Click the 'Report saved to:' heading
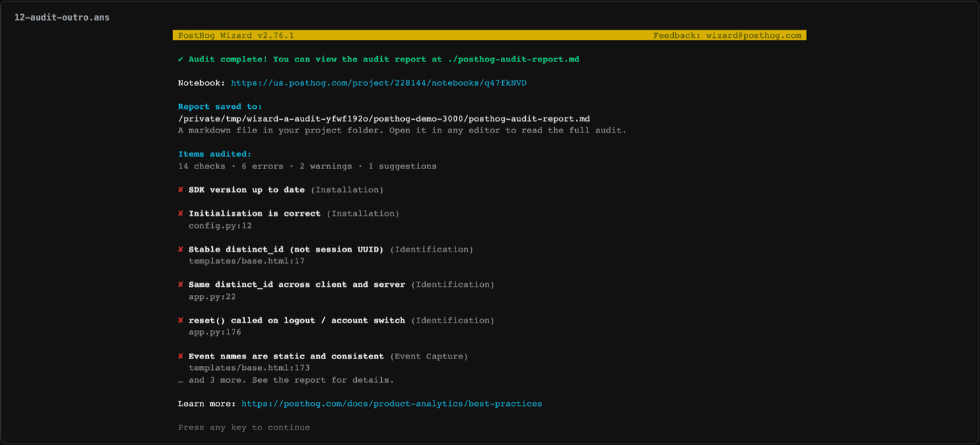980x445 pixels. click(220, 107)
